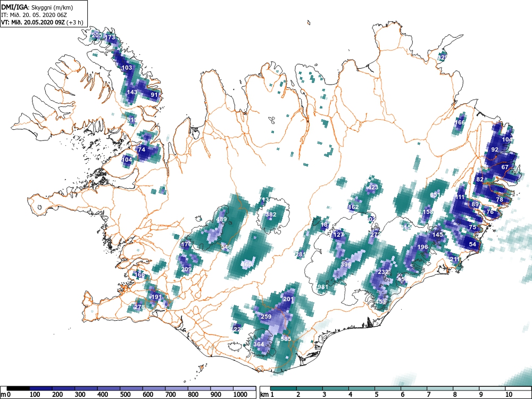Click the visibility value 232
This screenshot has height=399, width=532.
[383, 272]
